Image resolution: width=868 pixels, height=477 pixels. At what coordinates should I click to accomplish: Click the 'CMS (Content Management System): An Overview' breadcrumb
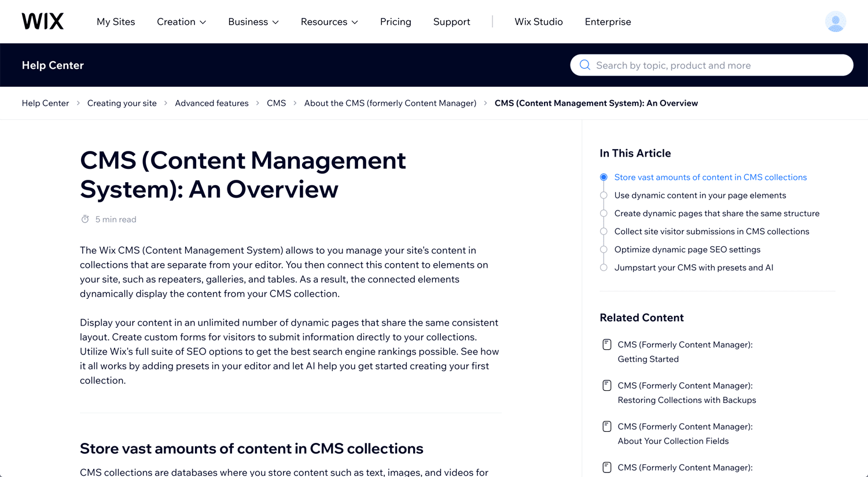tap(596, 103)
